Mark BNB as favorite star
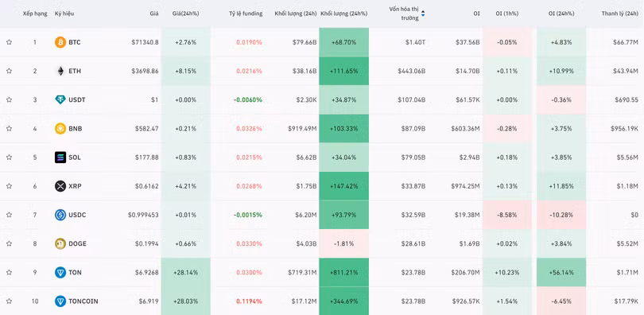Image resolution: width=644 pixels, height=315 pixels. click(9, 129)
